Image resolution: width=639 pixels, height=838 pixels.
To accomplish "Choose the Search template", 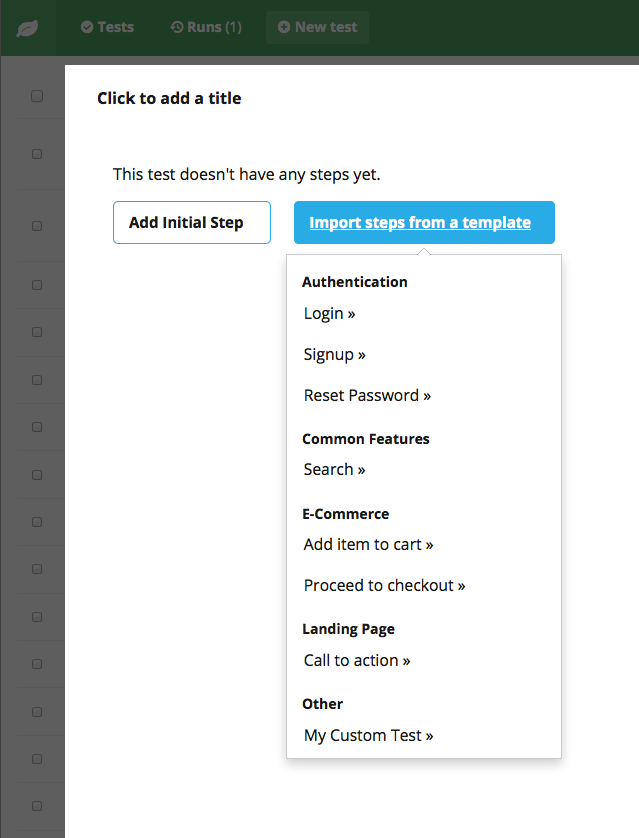I will pyautogui.click(x=334, y=469).
